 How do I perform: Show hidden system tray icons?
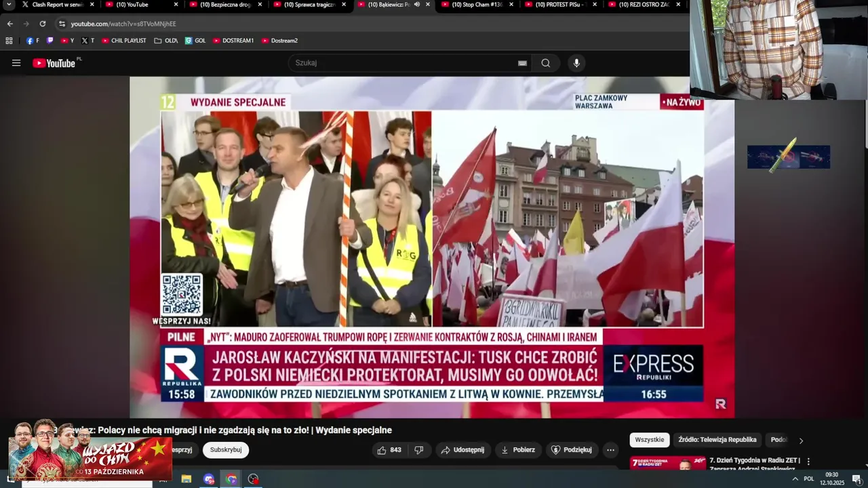click(795, 479)
